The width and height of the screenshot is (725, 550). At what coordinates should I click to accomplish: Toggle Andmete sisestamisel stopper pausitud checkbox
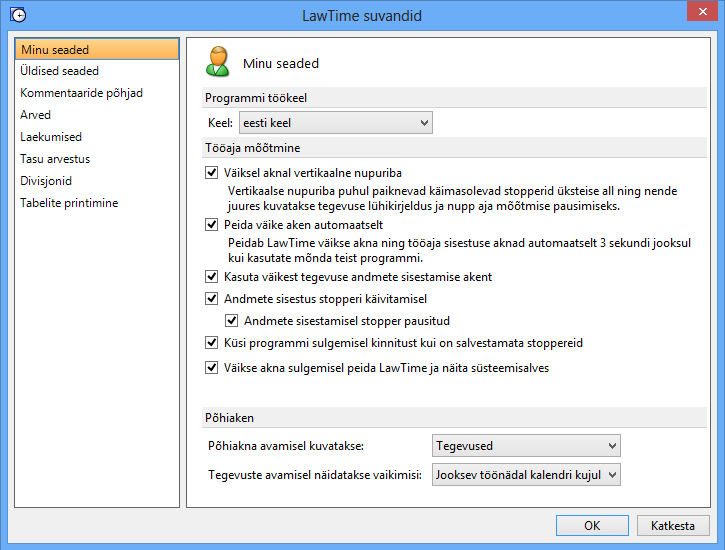tap(232, 321)
